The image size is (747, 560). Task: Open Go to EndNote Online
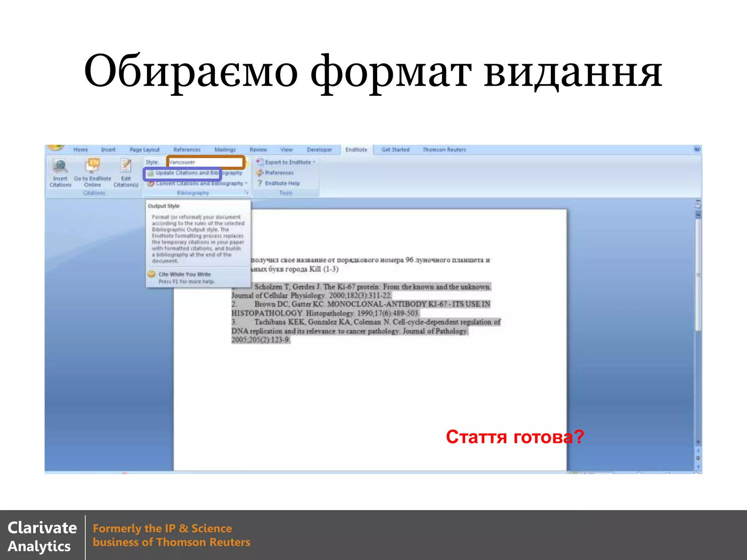[x=92, y=173]
